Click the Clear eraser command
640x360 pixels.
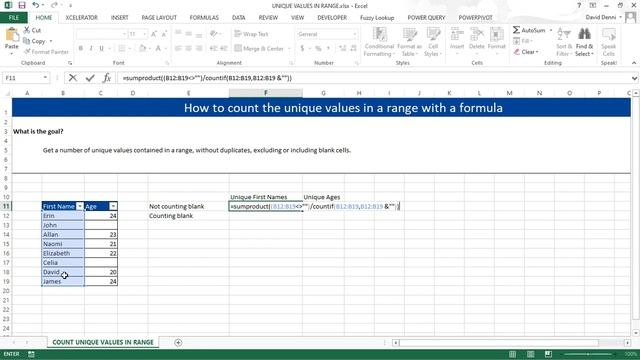(526, 52)
